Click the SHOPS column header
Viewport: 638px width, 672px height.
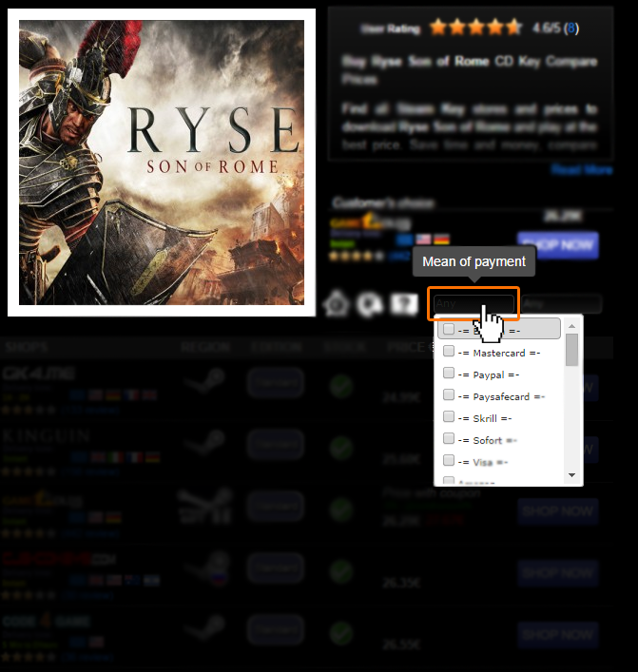click(x=26, y=347)
